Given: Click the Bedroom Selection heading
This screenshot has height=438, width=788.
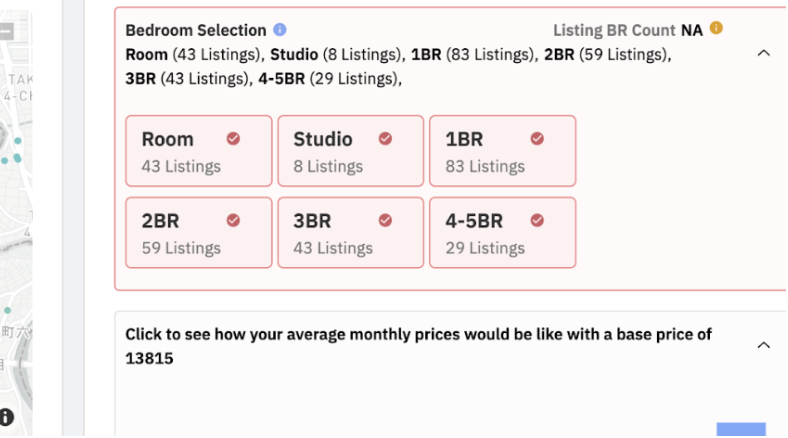Looking at the screenshot, I should click(196, 30).
